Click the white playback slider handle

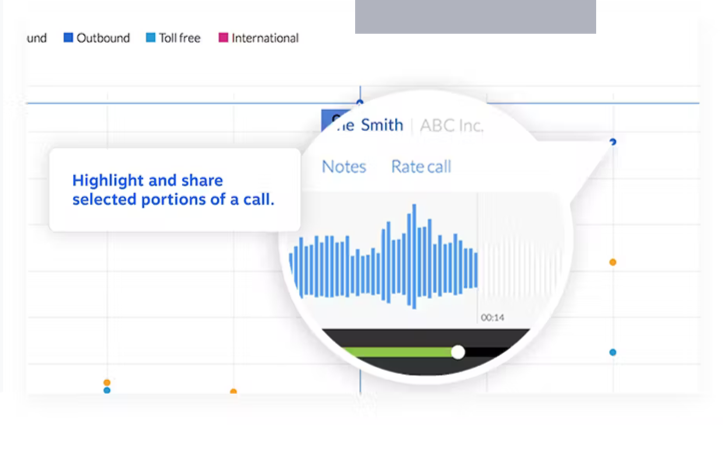tap(458, 352)
